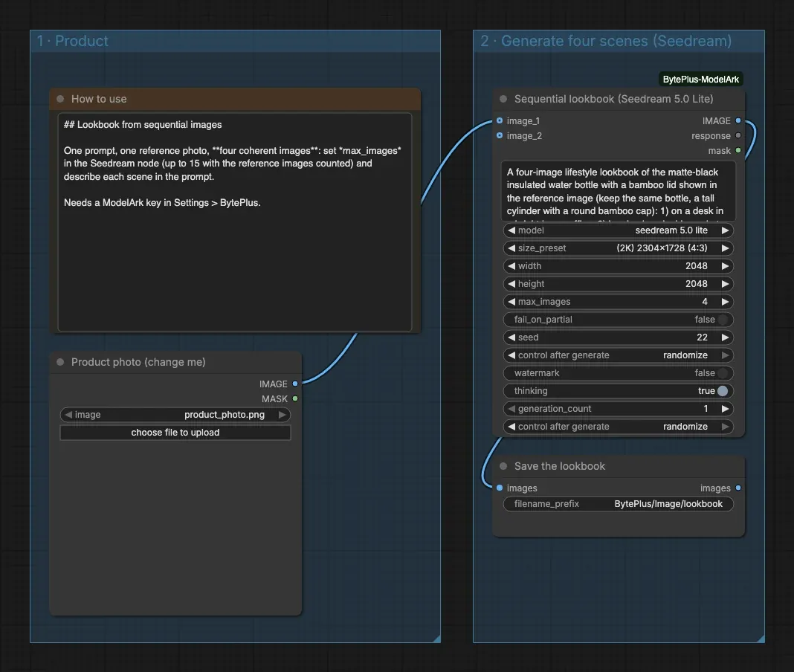
Task: Collapse the Save the lookbook node dot
Action: (x=503, y=466)
